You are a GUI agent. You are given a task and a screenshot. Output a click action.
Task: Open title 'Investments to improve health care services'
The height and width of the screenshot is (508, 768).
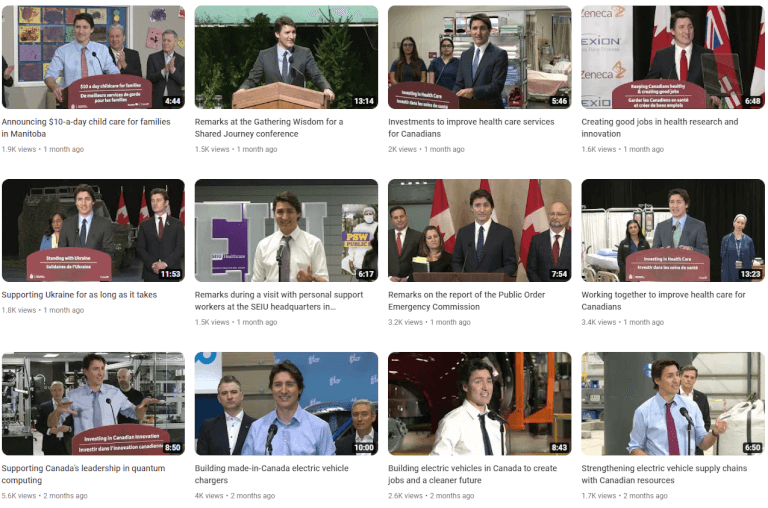pyautogui.click(x=471, y=127)
